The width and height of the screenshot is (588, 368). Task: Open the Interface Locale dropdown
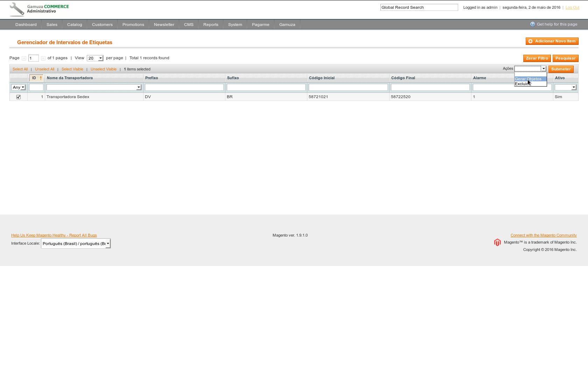76,244
